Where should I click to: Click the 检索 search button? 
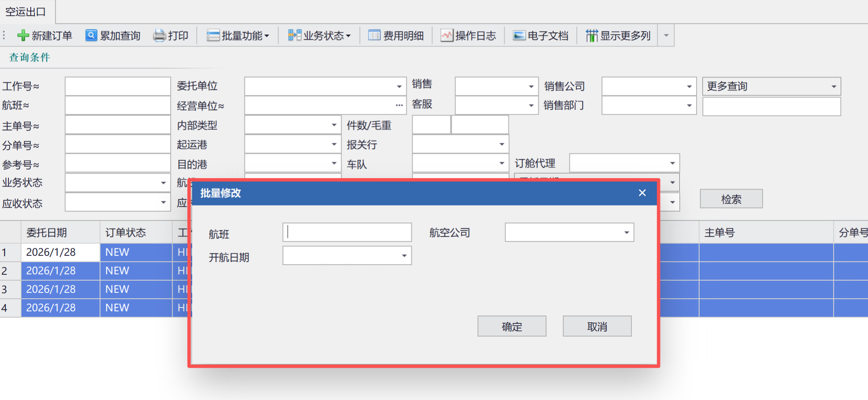coord(731,199)
